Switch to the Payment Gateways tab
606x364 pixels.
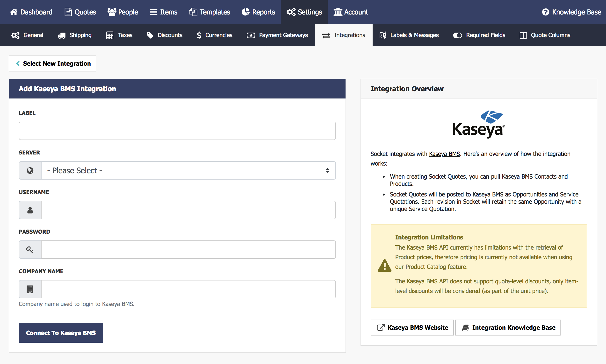(x=277, y=35)
